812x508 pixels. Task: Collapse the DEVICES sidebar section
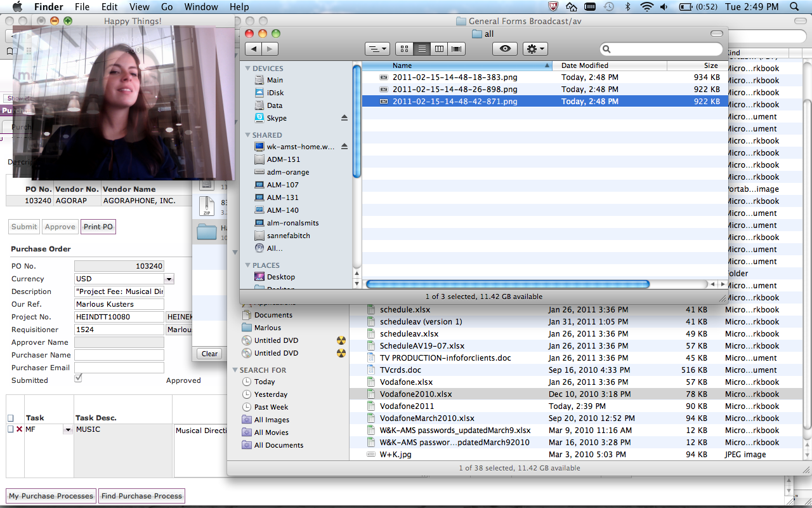[247, 69]
